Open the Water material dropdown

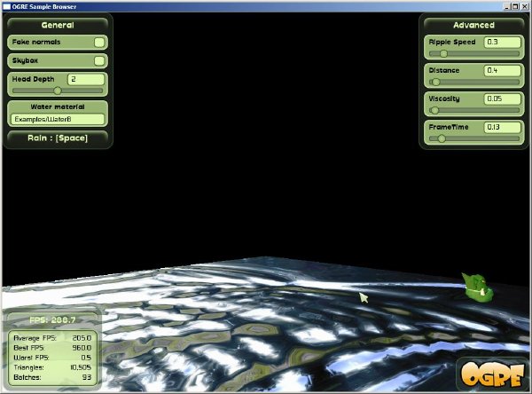58,119
